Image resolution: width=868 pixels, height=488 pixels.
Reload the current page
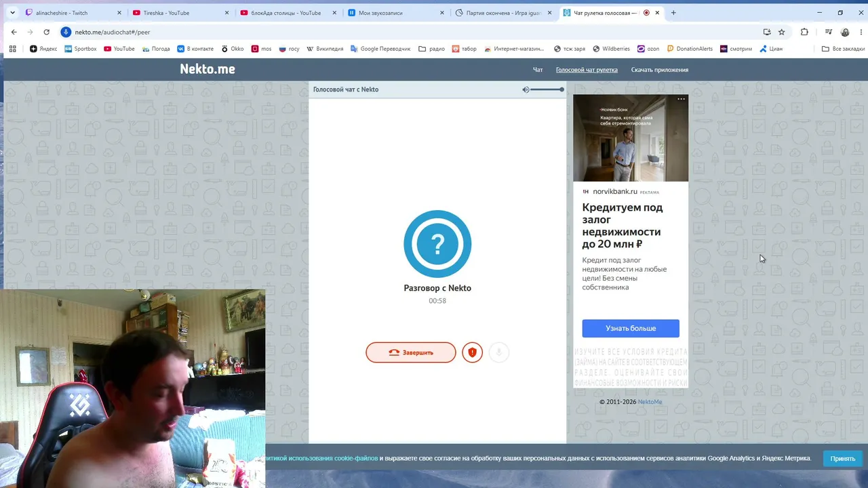(x=46, y=32)
